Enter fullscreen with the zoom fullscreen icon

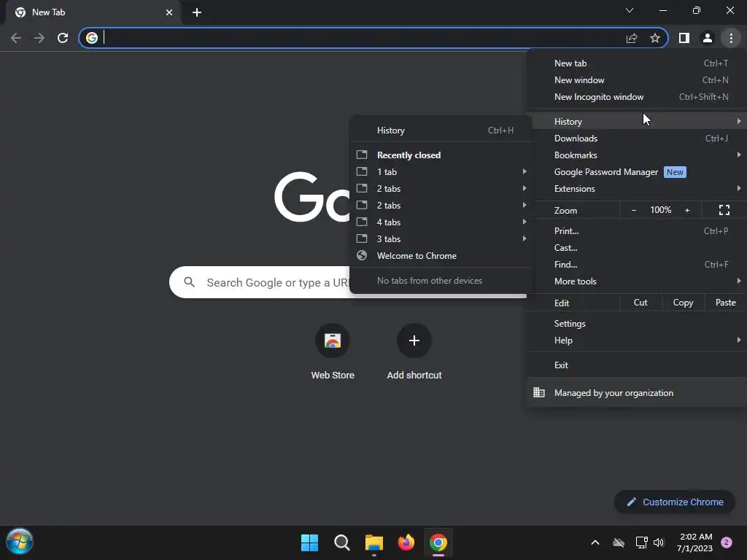[x=724, y=210]
